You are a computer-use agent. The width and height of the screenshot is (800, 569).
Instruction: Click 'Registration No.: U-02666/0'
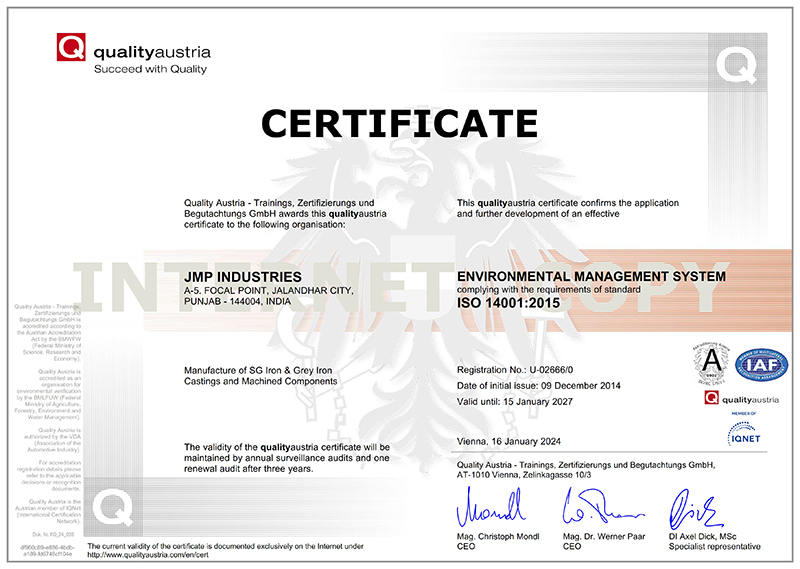pos(515,370)
